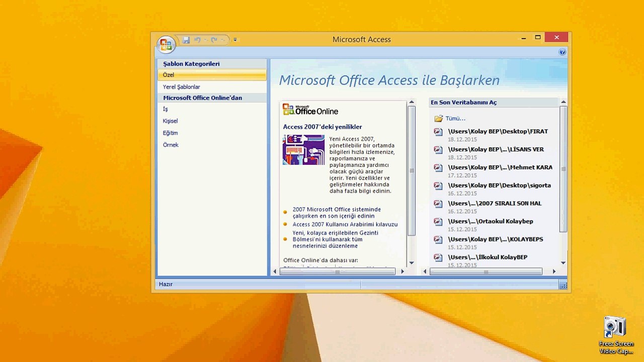Open recent database KOLAYBEPS
The width and height of the screenshot is (644, 362).
496,239
